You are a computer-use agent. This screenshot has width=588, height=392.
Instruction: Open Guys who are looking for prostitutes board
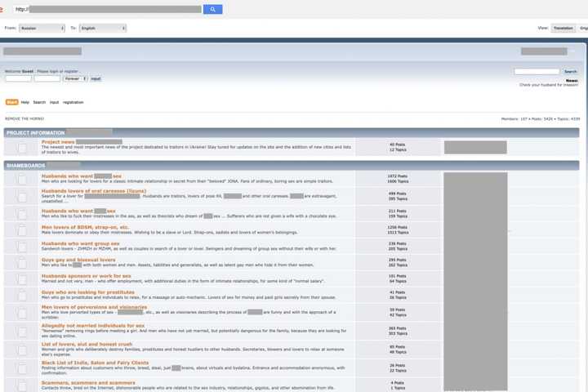pyautogui.click(x=87, y=292)
